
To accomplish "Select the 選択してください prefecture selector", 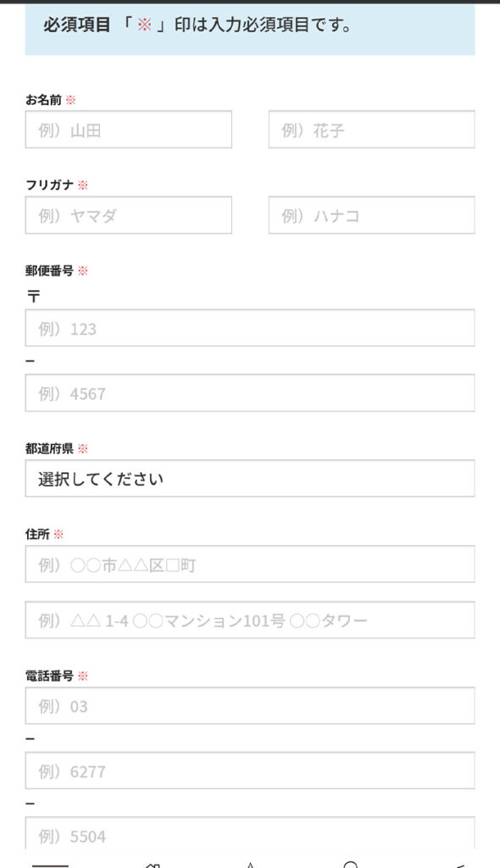I will tap(250, 479).
